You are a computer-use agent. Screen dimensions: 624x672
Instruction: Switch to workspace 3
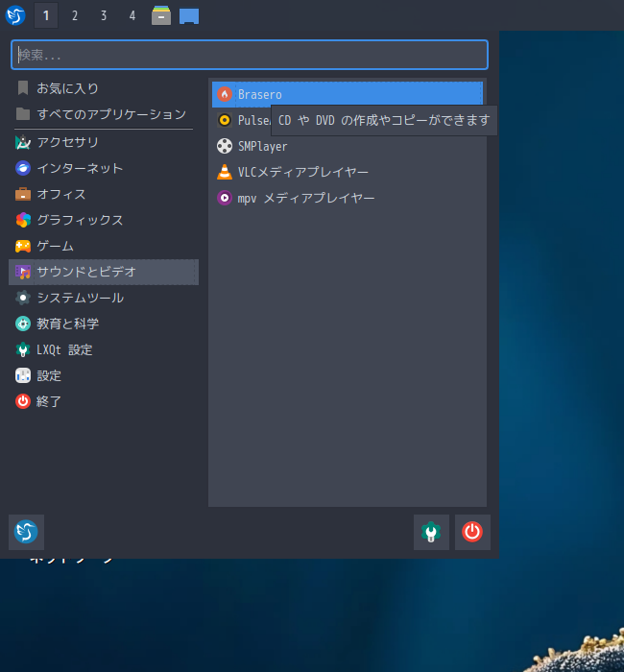coord(104,16)
